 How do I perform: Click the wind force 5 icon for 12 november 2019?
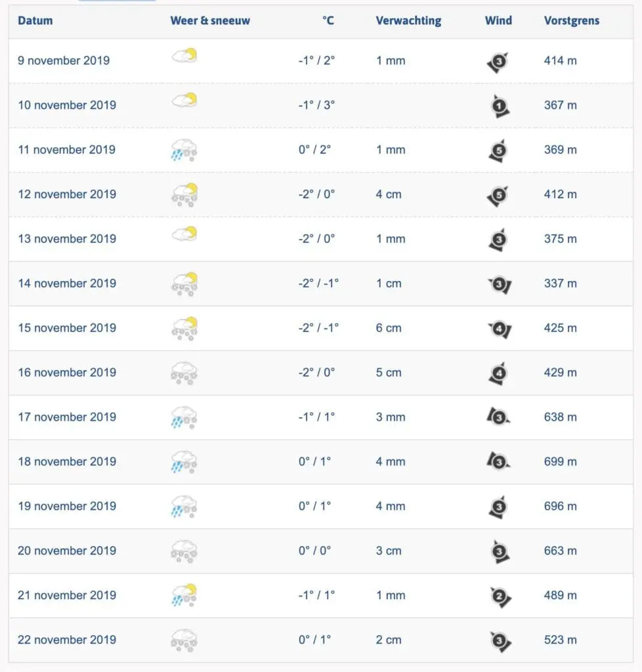point(498,196)
